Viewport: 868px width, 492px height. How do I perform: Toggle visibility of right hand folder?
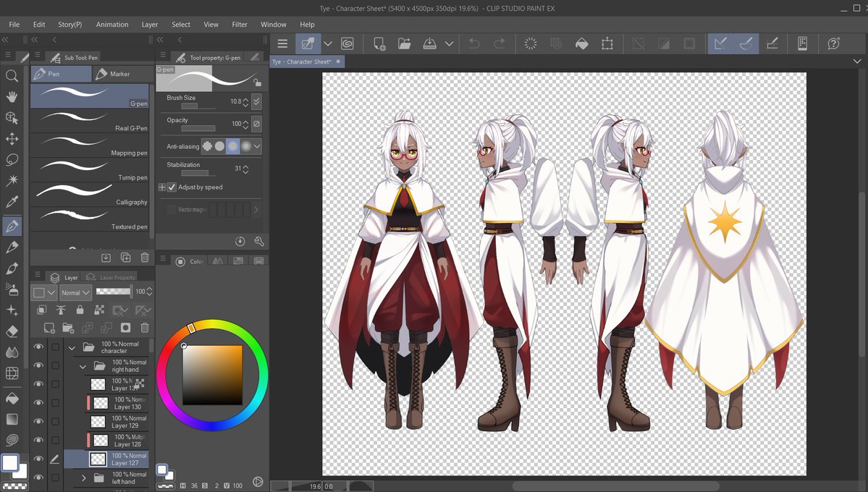point(38,365)
